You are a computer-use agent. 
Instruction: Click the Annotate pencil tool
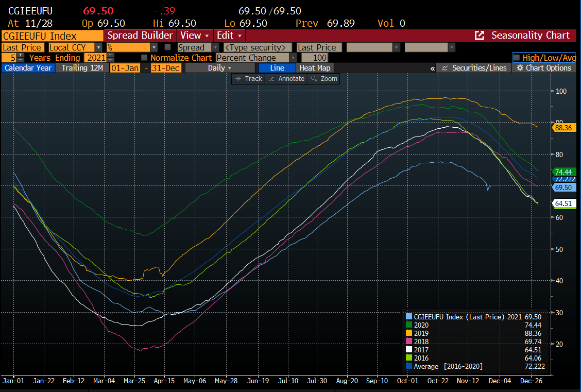pos(287,79)
